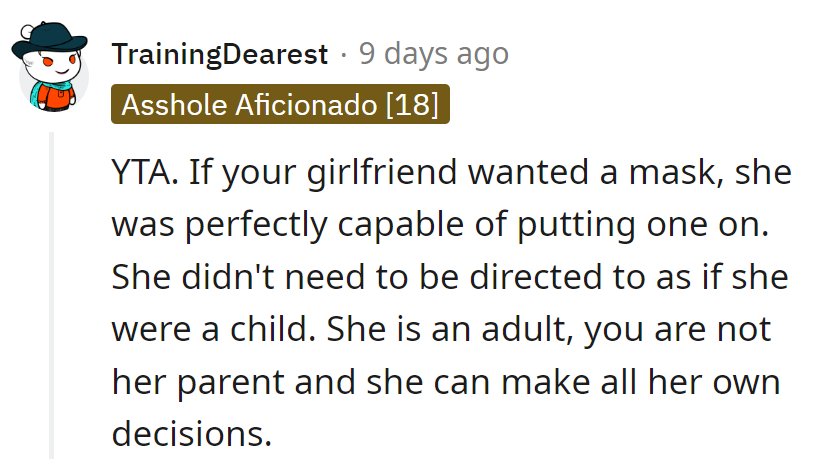Click the '9 days ago' timestamp
The width and height of the screenshot is (837, 459).
(433, 54)
